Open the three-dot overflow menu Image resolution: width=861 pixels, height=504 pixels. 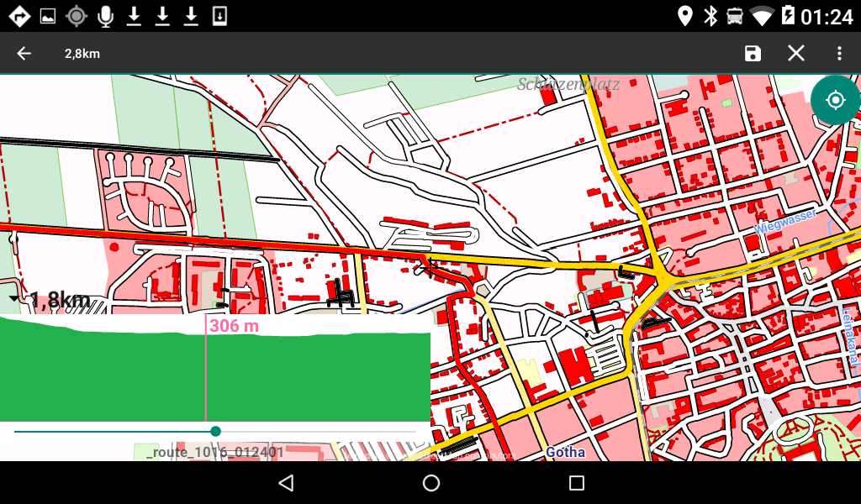[x=839, y=54]
